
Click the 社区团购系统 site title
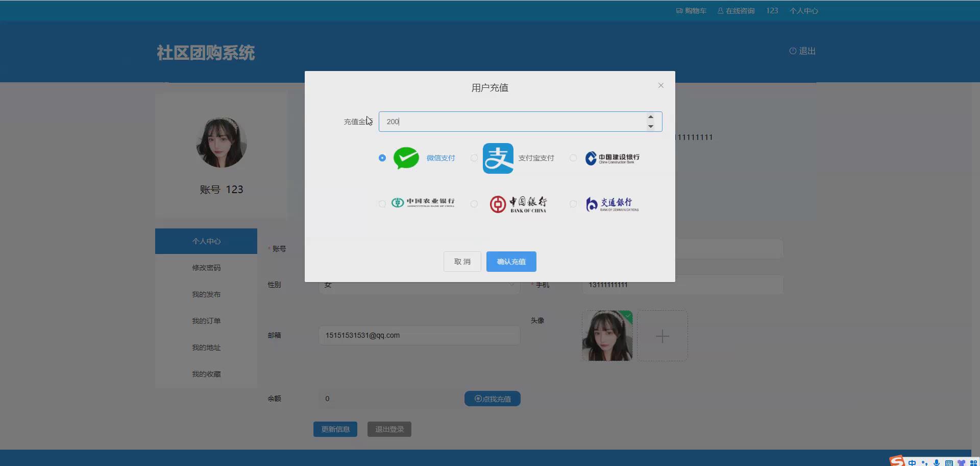(x=206, y=53)
